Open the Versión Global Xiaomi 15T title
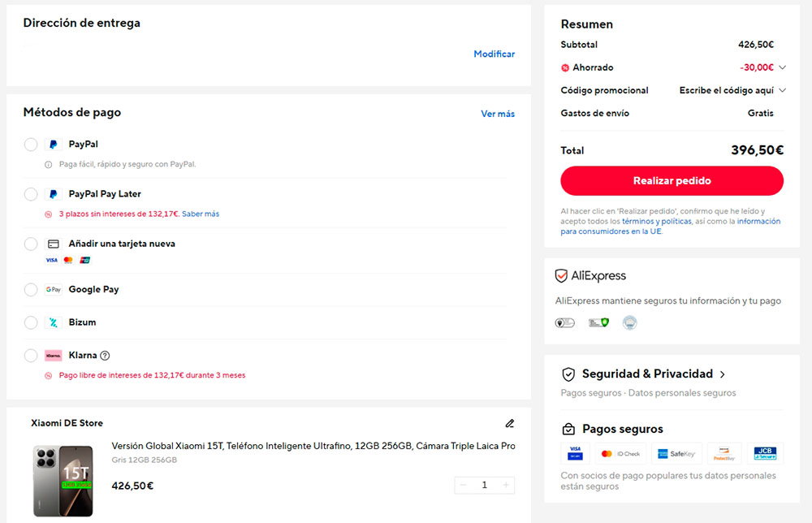This screenshot has width=812, height=523. pyautogui.click(x=313, y=446)
